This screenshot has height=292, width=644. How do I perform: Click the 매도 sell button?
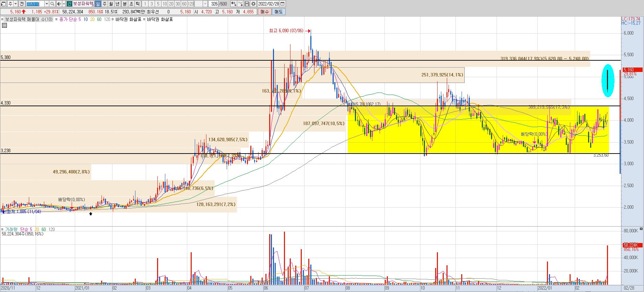pos(278,12)
